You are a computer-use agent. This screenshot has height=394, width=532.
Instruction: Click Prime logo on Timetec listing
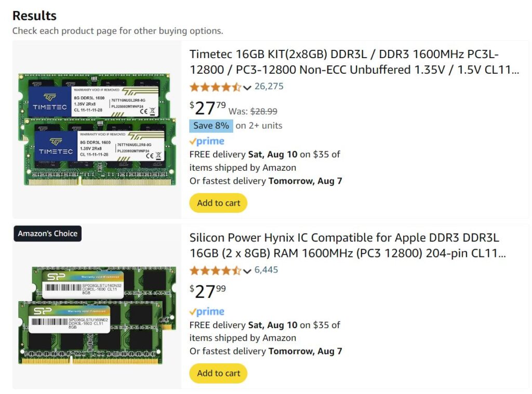point(207,141)
